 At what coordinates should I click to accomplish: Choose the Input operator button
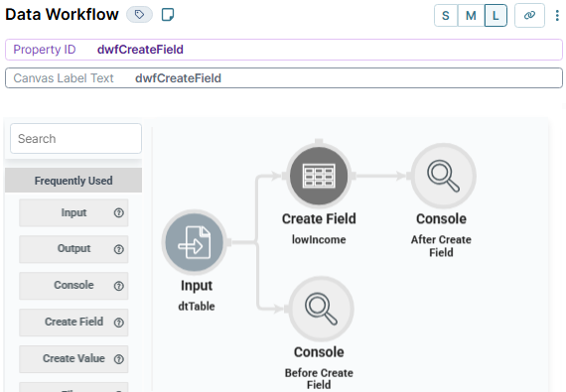pos(73,212)
